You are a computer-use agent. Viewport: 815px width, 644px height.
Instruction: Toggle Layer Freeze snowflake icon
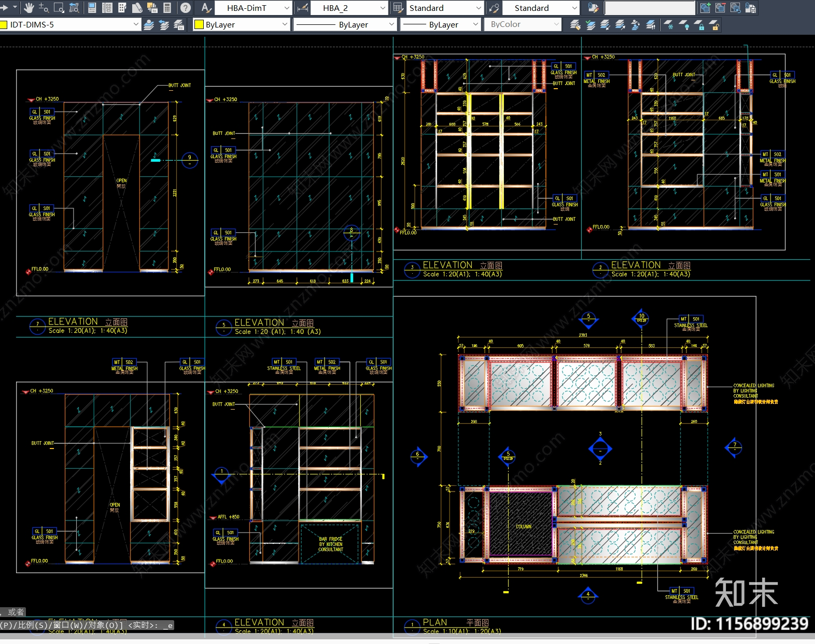point(669,24)
